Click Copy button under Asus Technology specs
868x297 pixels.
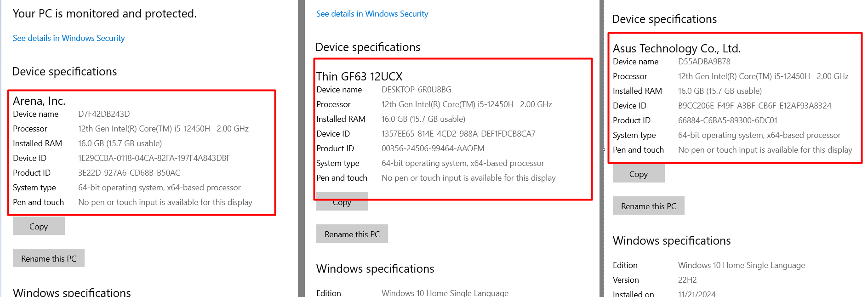click(638, 174)
